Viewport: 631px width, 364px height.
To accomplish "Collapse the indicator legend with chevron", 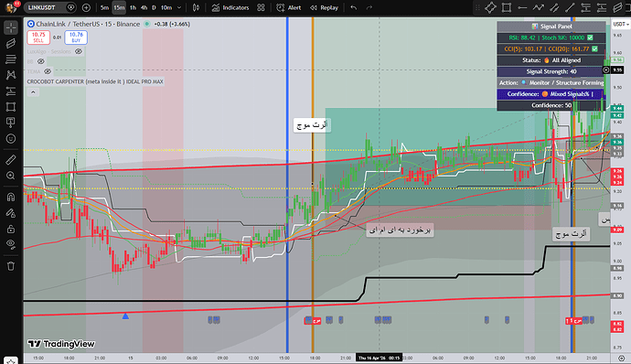I will 33,92.
